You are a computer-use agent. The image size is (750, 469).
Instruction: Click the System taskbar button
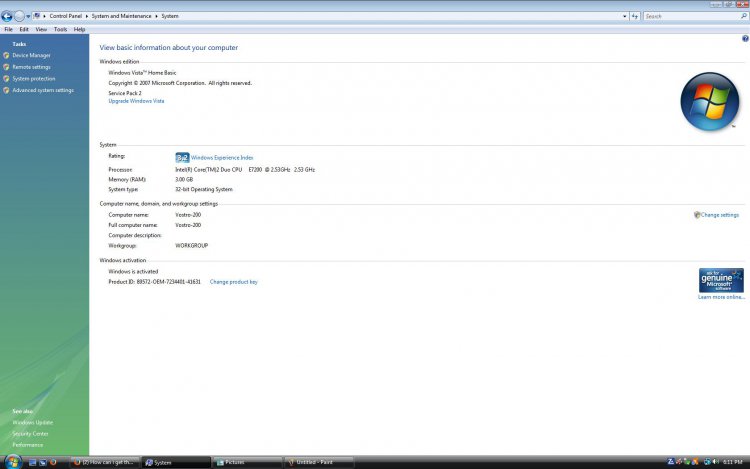[x=176, y=462]
